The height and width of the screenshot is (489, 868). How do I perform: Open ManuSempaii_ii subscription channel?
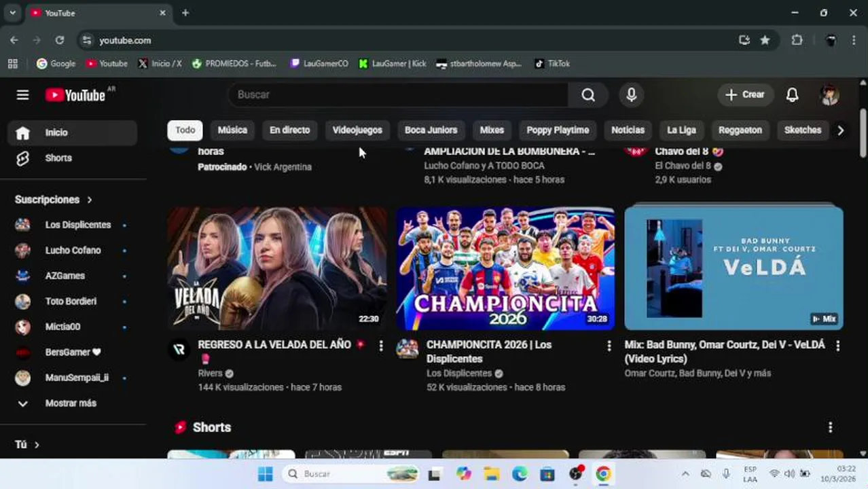(x=73, y=378)
